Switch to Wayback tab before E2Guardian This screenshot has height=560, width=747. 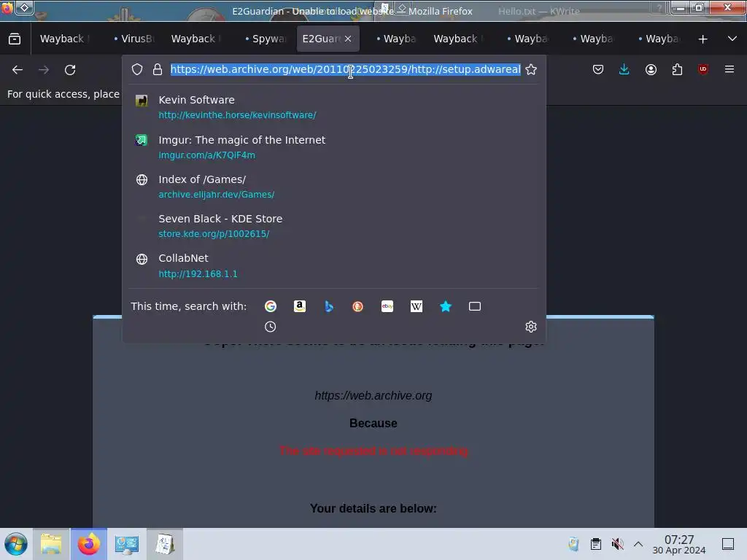(x=196, y=39)
